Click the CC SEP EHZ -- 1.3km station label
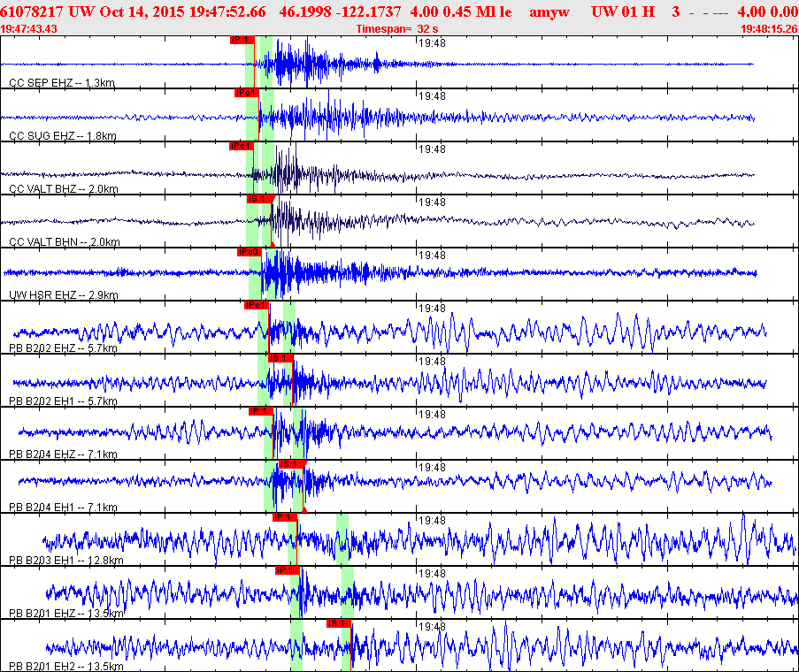This screenshot has height=672, width=799. [62, 82]
